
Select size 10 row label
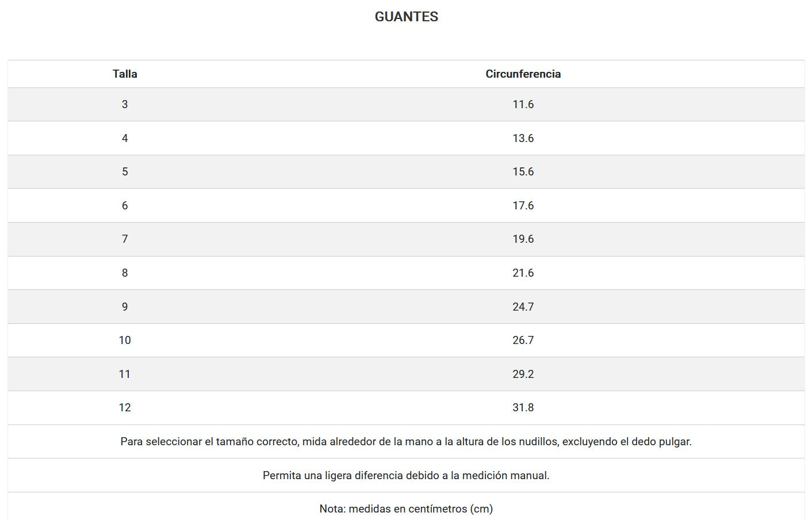click(x=125, y=340)
